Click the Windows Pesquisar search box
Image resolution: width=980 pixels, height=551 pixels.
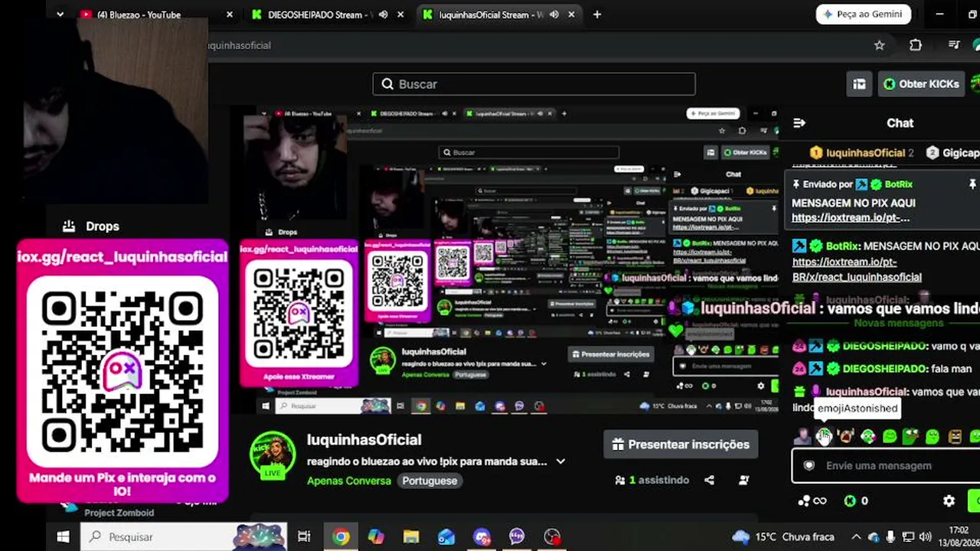click(x=184, y=537)
